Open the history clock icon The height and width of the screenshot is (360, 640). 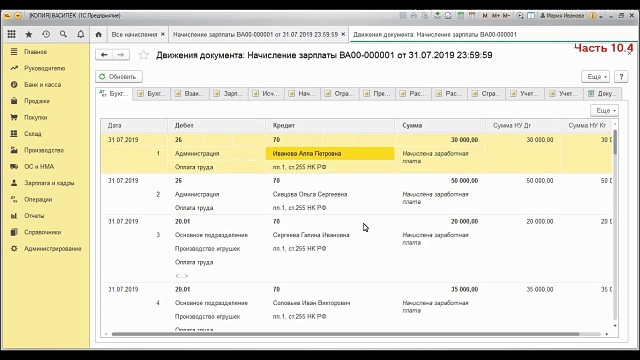click(46, 35)
